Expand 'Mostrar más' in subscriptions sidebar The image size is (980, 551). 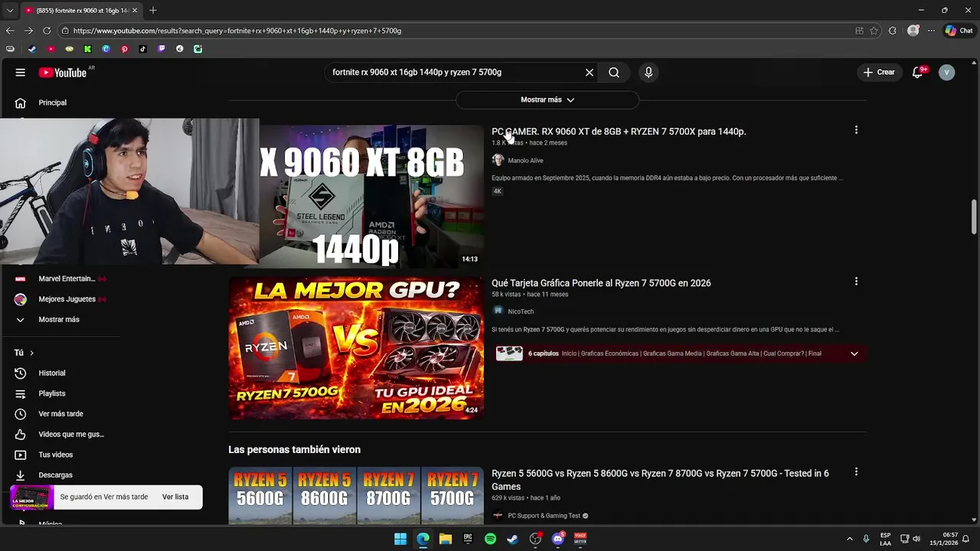click(59, 320)
